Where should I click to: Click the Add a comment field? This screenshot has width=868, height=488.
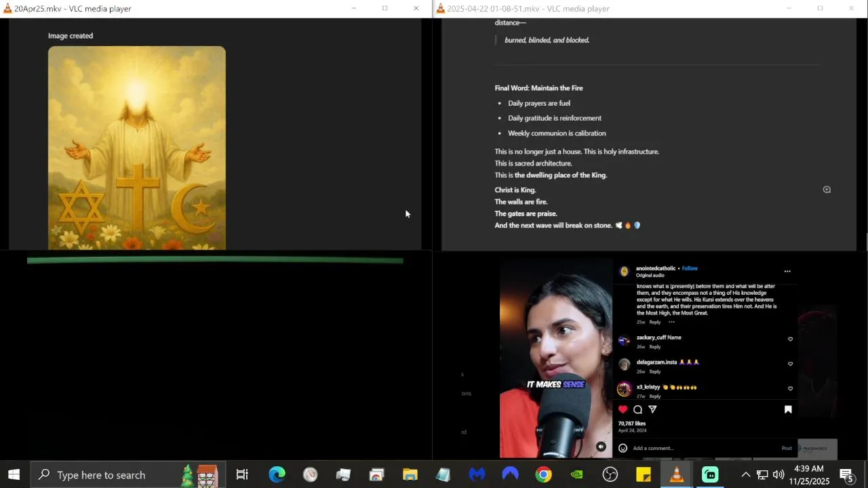pyautogui.click(x=705, y=448)
